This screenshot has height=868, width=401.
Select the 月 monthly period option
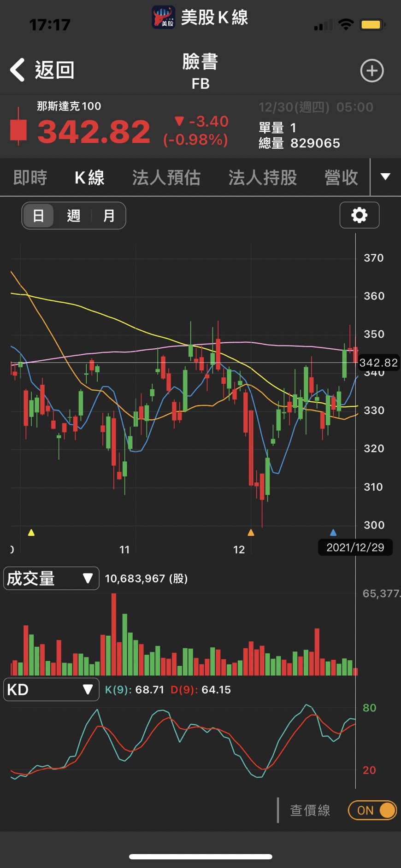pos(109,216)
